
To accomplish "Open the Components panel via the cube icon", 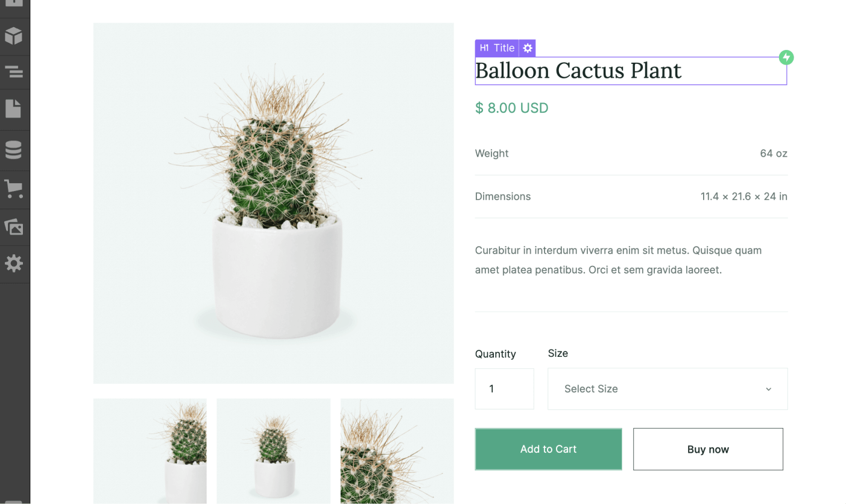I will [14, 36].
